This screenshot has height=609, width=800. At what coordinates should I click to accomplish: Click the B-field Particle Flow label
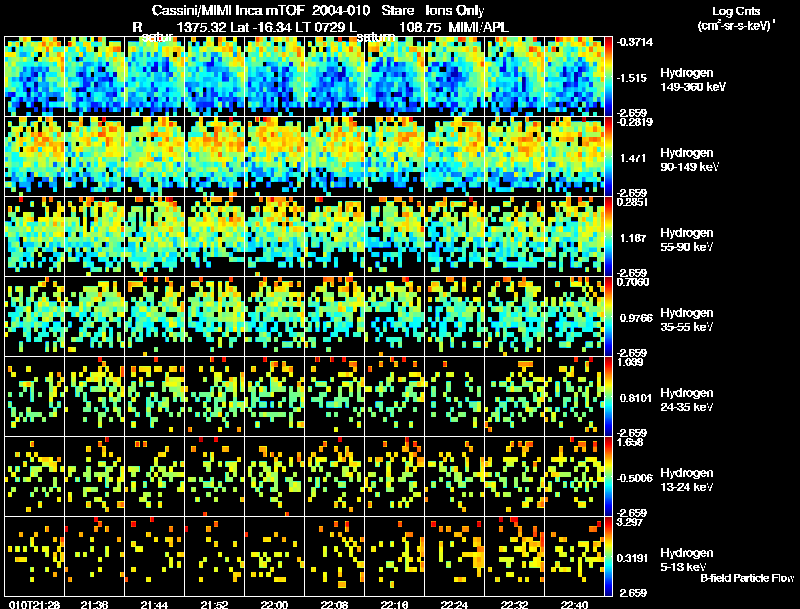pos(747,578)
